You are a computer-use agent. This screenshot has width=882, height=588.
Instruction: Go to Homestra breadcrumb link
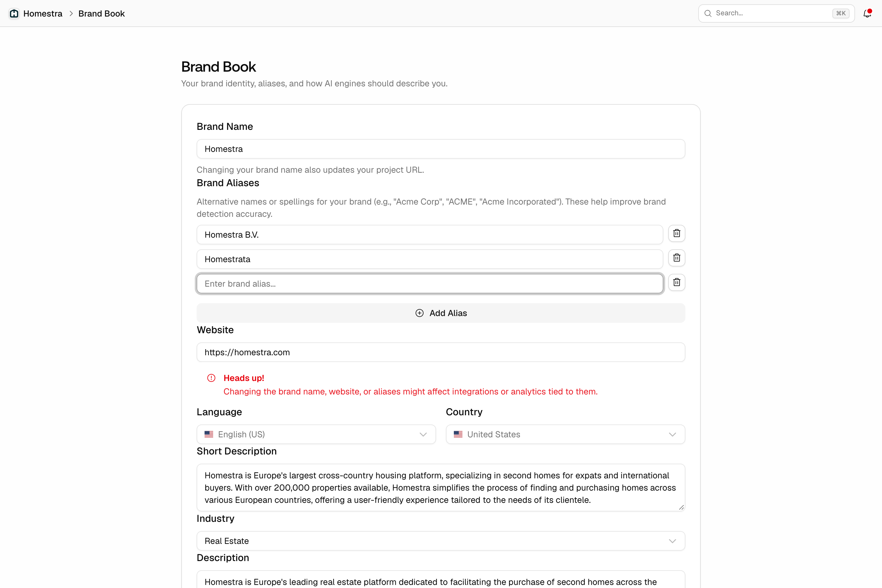[x=42, y=13]
